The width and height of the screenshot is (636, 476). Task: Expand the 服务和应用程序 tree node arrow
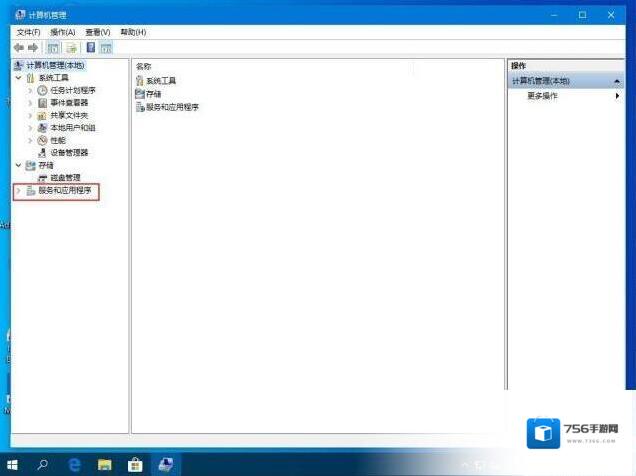click(x=18, y=190)
